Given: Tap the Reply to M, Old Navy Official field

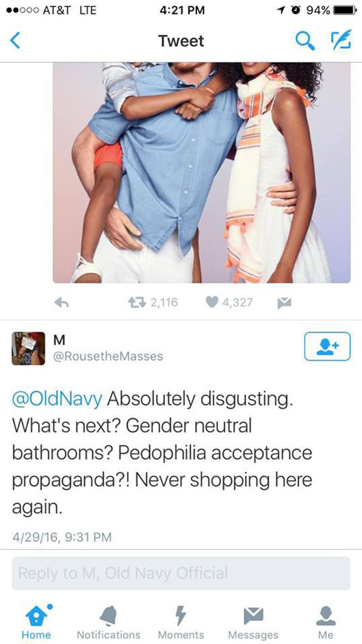Looking at the screenshot, I should (181, 573).
